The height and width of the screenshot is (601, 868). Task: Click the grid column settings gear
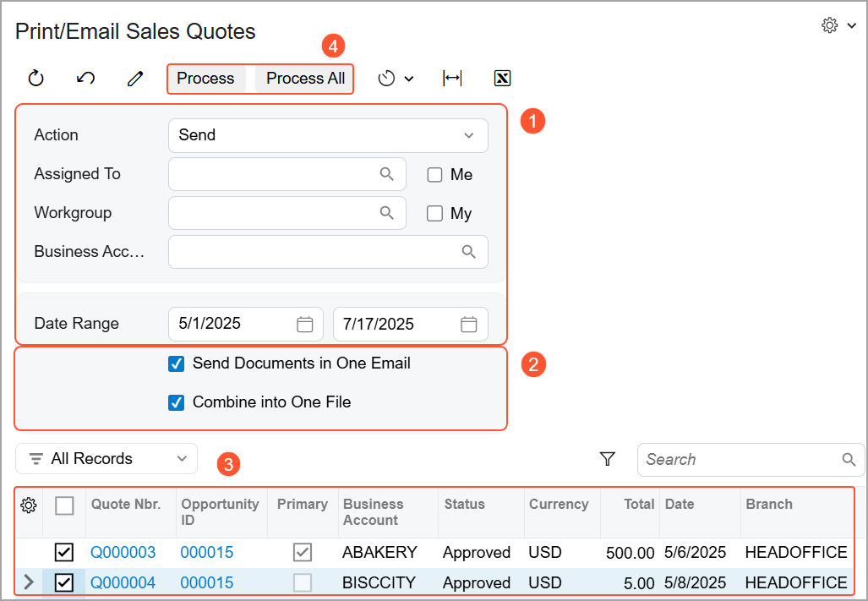coord(29,505)
